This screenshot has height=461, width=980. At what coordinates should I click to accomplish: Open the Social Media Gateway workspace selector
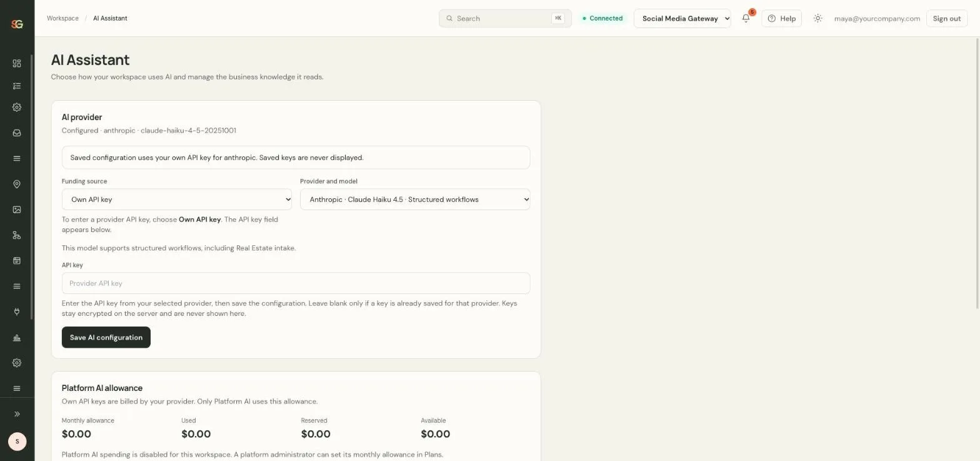(682, 18)
